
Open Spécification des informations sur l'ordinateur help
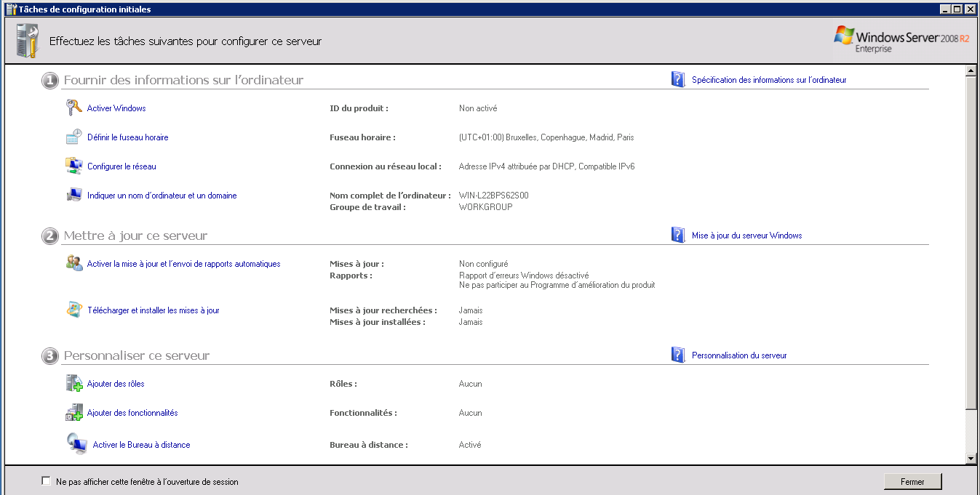click(769, 80)
